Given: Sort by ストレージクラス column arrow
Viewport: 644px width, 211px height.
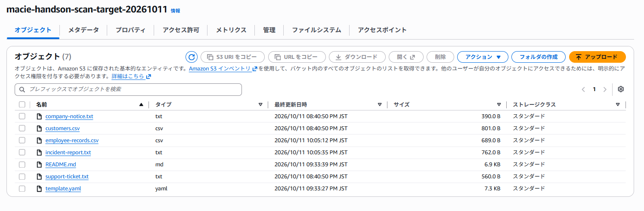Looking at the screenshot, I should (618, 104).
